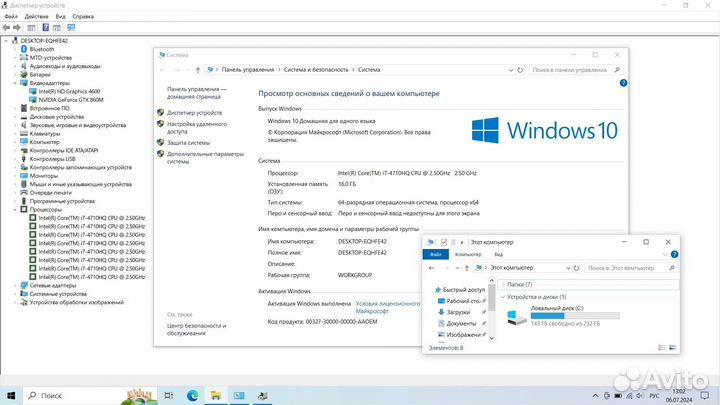Click the Back arrow in Этот компьютер window
Screen dimensions: 720x405
click(432, 268)
